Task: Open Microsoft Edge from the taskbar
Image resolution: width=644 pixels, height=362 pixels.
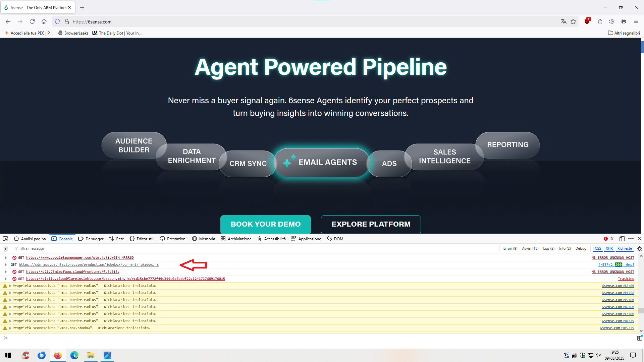Action: 74,355
